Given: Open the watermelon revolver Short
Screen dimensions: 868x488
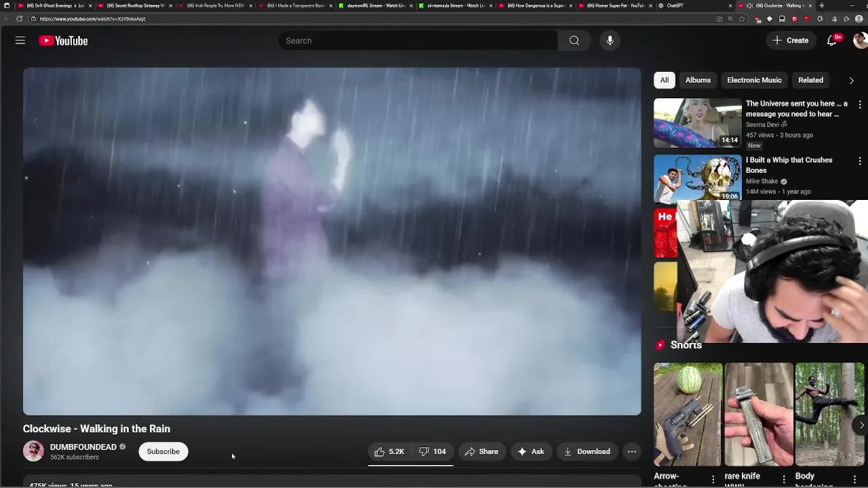Looking at the screenshot, I should click(x=688, y=414).
